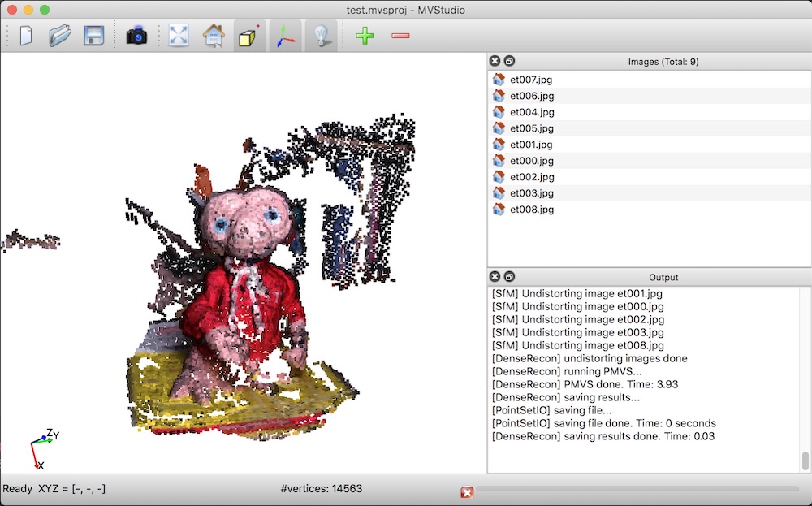Select et006.jpg in the Images list

click(x=650, y=95)
